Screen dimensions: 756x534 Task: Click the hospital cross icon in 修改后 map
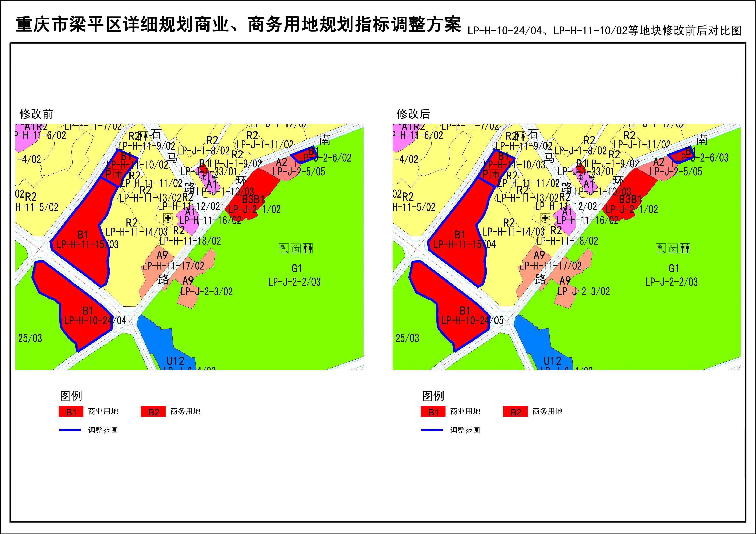click(545, 218)
